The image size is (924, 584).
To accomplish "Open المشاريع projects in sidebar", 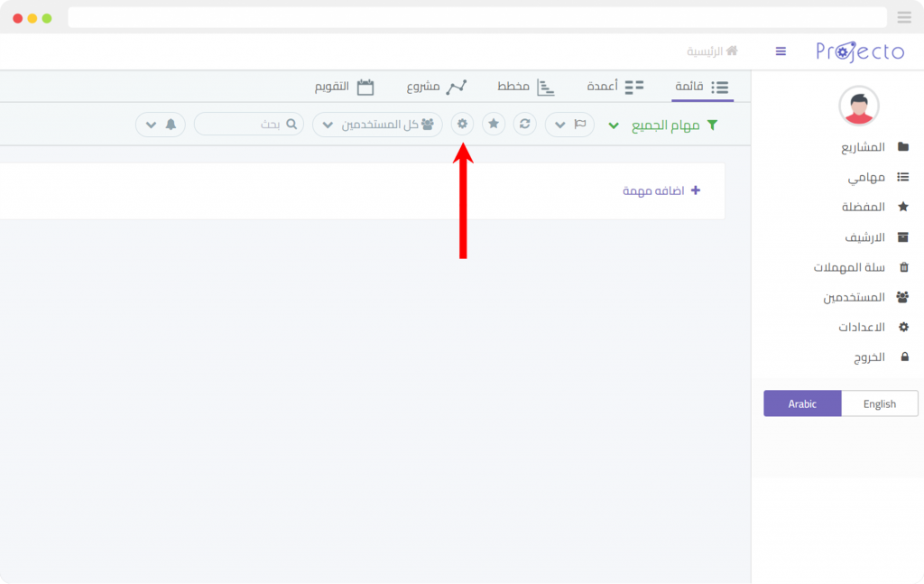I will coord(875,147).
